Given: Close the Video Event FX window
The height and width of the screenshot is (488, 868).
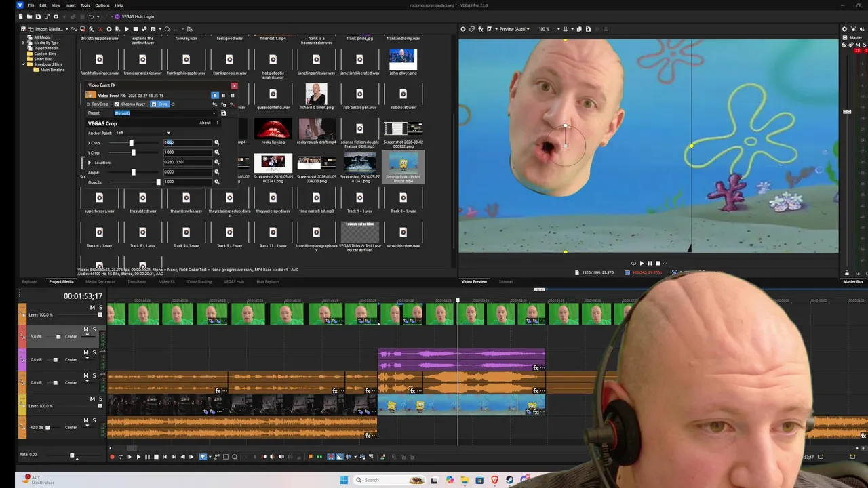Looking at the screenshot, I should (234, 85).
